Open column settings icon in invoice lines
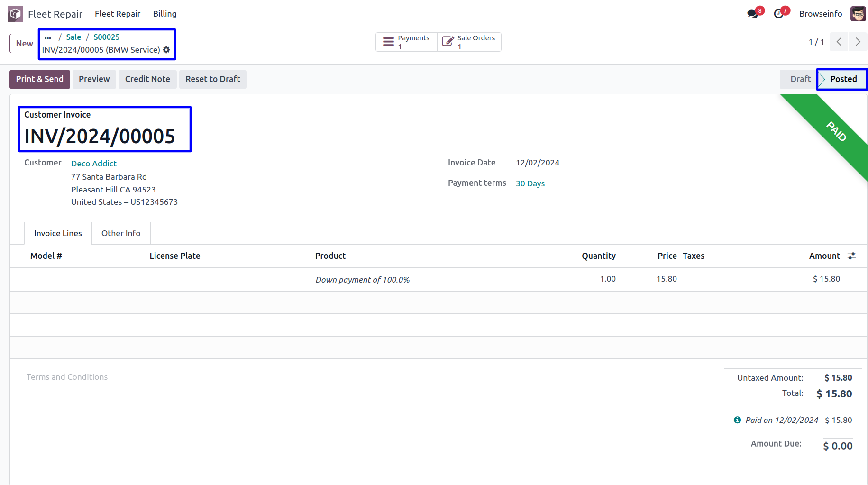 coord(852,256)
